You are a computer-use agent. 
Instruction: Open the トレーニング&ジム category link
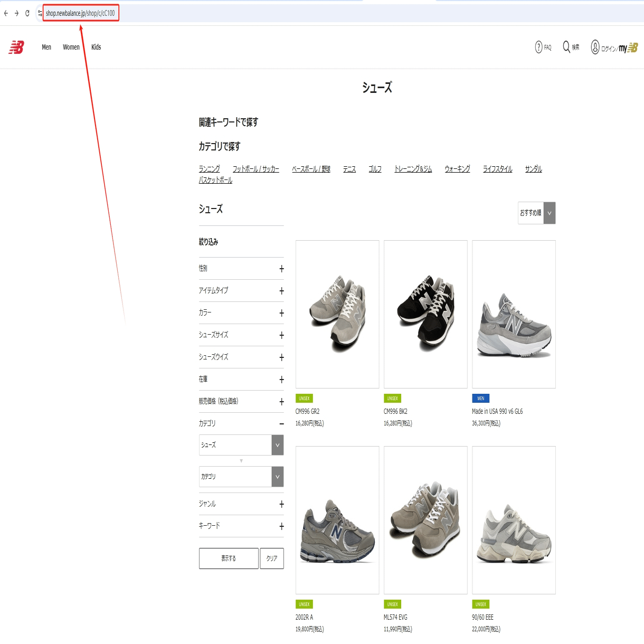pyautogui.click(x=413, y=169)
